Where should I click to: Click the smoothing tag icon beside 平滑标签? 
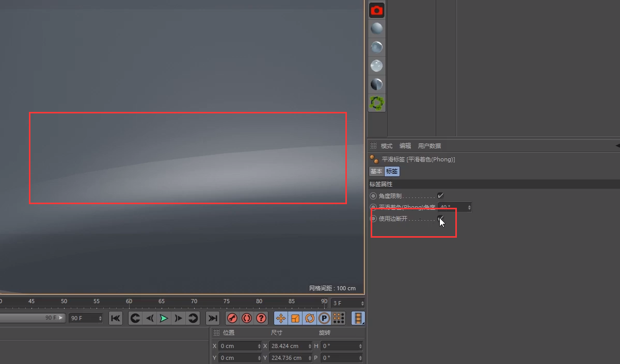[374, 159]
